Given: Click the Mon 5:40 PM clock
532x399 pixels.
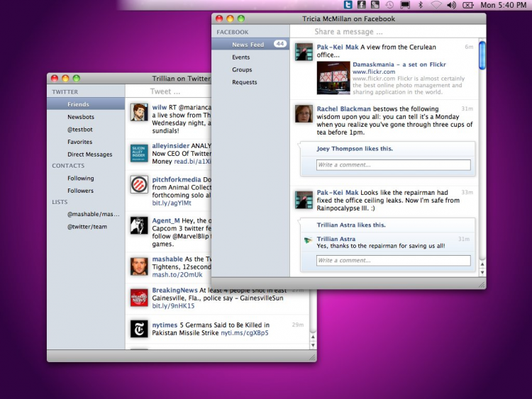Looking at the screenshot, I should [x=503, y=5].
